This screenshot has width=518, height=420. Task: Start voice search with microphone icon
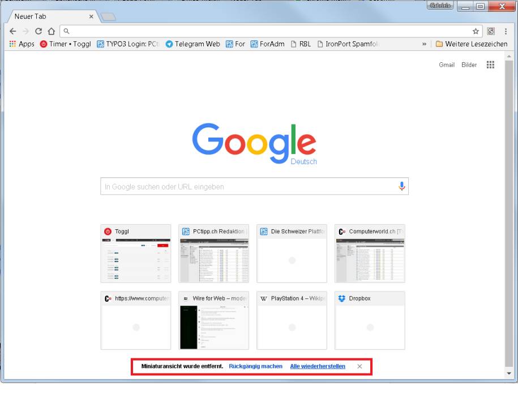[402, 187]
